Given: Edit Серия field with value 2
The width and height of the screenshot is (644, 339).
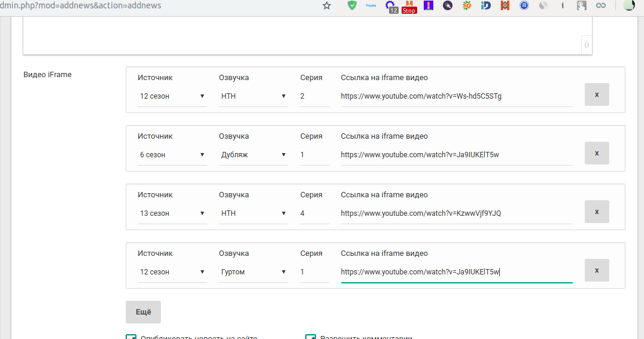Looking at the screenshot, I should click(x=315, y=96).
